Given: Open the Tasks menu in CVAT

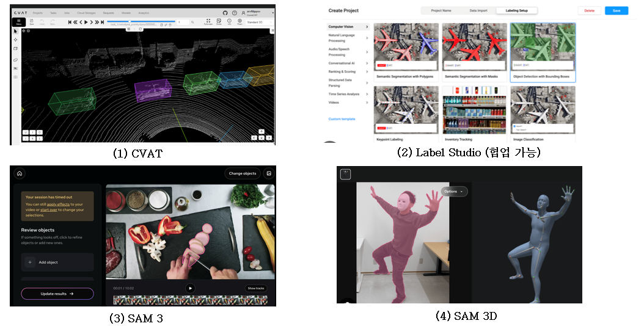Looking at the screenshot, I should pyautogui.click(x=53, y=13).
